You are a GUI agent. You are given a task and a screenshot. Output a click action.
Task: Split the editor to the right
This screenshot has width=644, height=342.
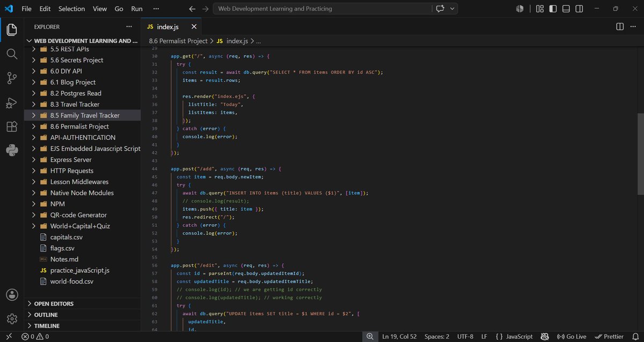pos(619,26)
